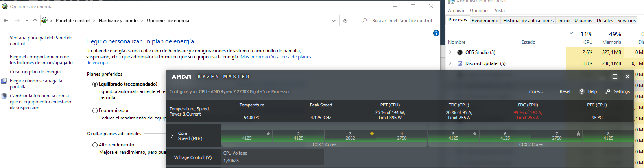Click Panel de control breadcrumb
Image resolution: width=644 pixels, height=168 pixels.
[73, 21]
